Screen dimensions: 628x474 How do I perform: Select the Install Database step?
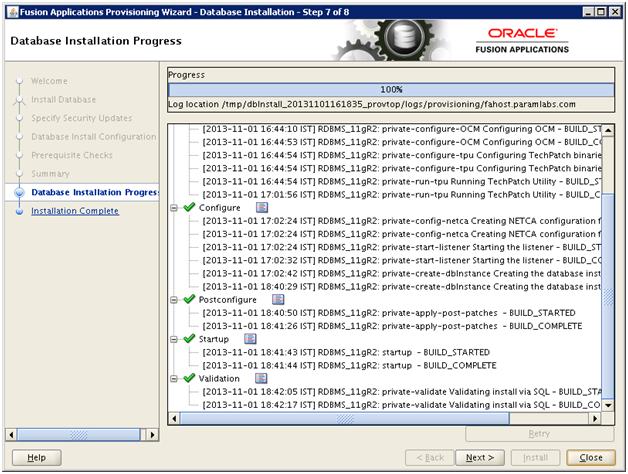[64, 99]
